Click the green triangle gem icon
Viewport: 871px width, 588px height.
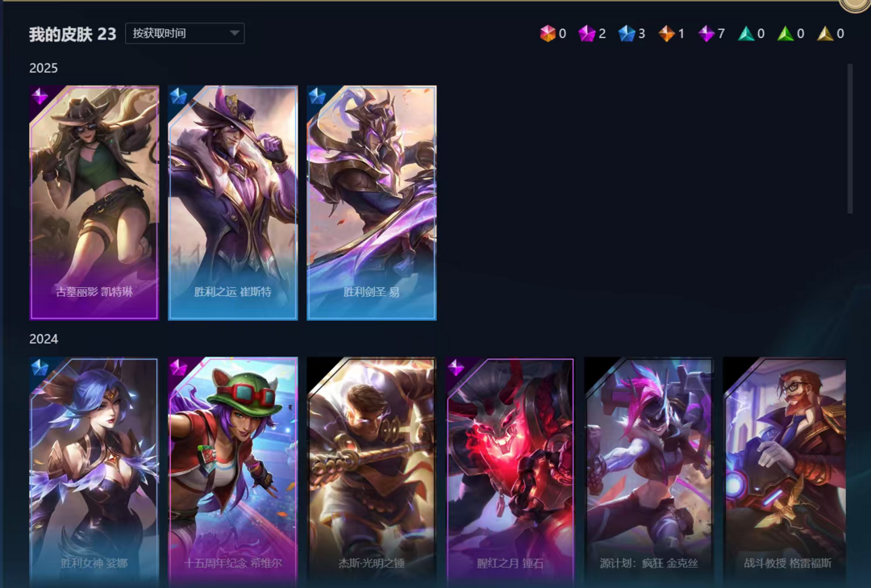(786, 34)
